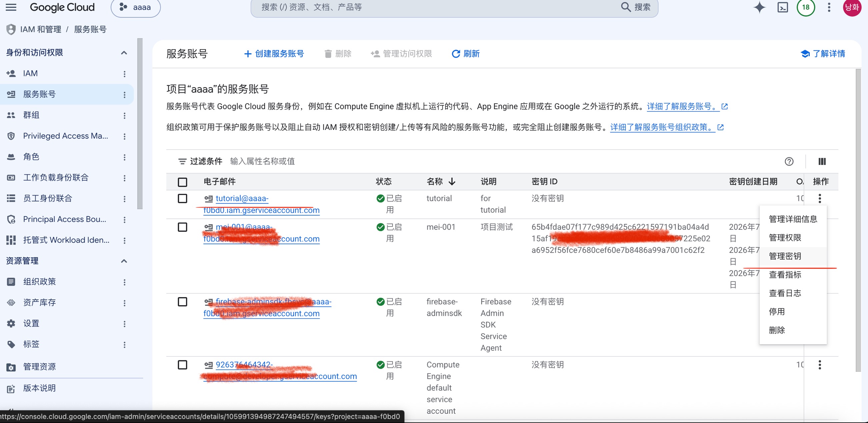Open the top bar more options menu
This screenshot has height=423, width=868.
point(829,7)
